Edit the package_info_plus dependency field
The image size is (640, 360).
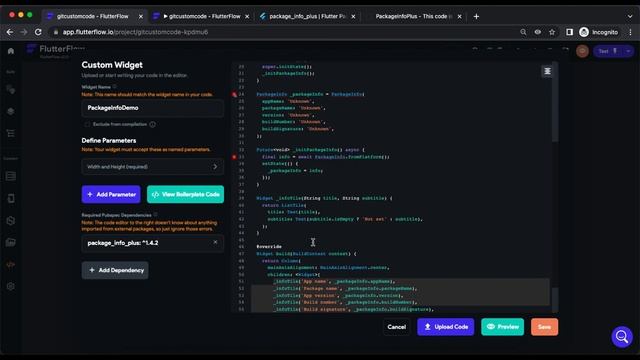(x=152, y=243)
